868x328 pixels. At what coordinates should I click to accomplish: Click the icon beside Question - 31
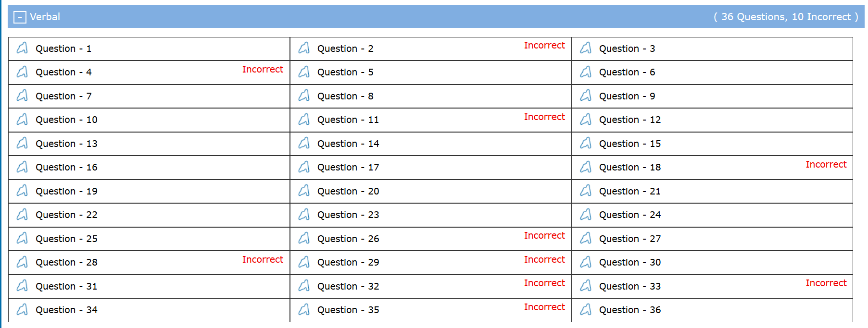22,286
